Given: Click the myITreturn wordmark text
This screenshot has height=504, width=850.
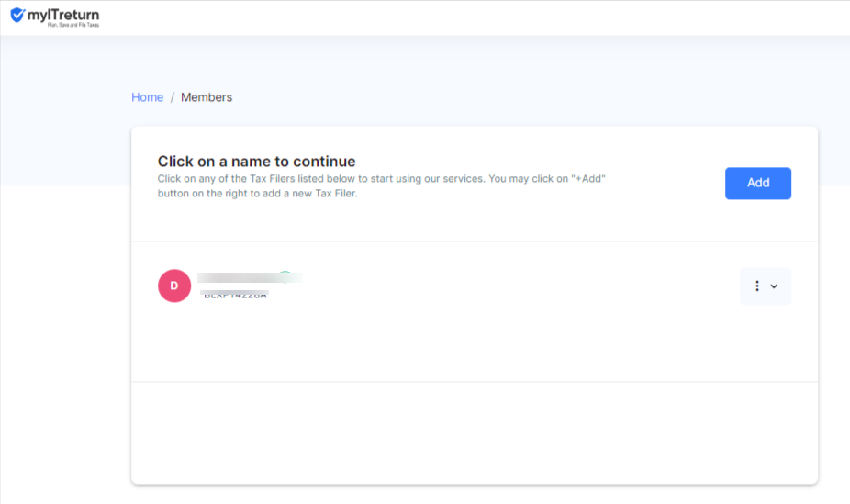Looking at the screenshot, I should (62, 15).
